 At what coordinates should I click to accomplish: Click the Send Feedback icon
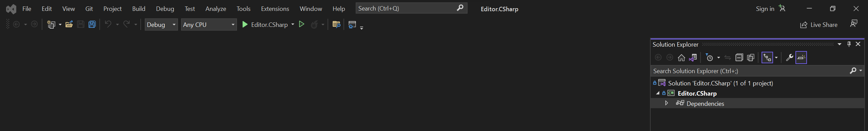pyautogui.click(x=854, y=23)
